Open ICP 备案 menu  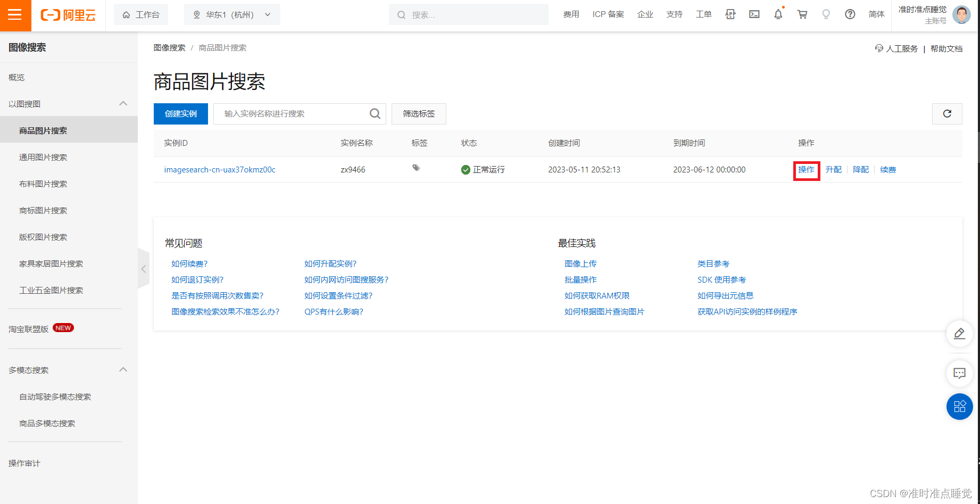click(608, 14)
